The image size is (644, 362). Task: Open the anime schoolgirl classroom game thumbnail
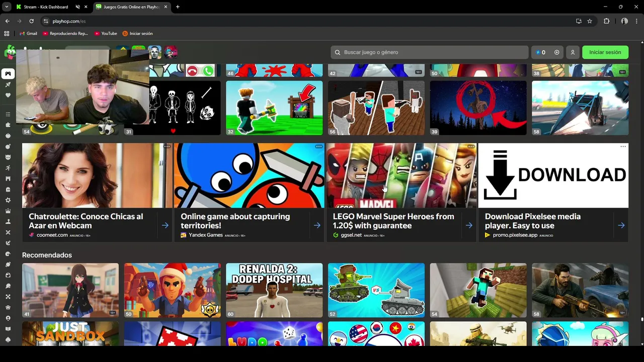click(70, 290)
